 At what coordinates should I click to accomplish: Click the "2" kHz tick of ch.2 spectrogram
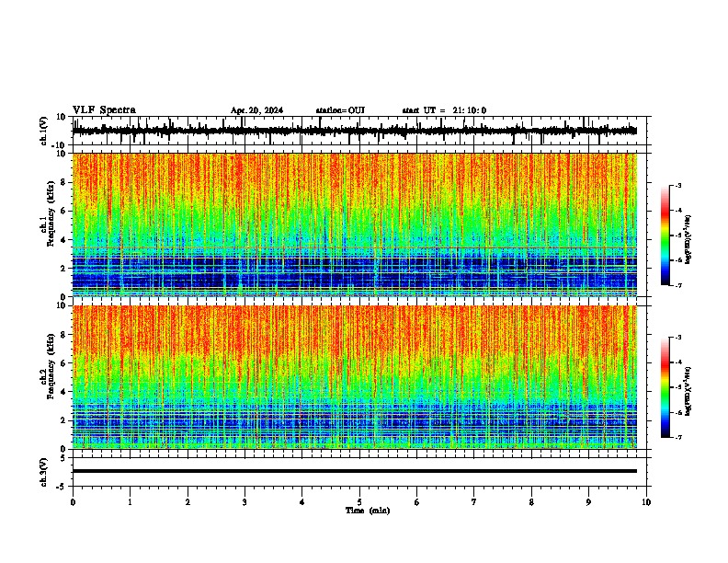click(63, 420)
